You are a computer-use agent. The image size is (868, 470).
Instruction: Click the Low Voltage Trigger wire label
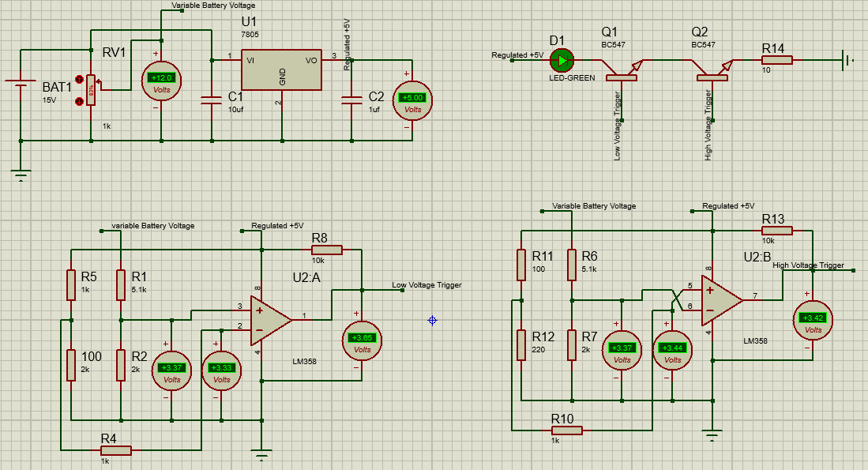coord(426,284)
